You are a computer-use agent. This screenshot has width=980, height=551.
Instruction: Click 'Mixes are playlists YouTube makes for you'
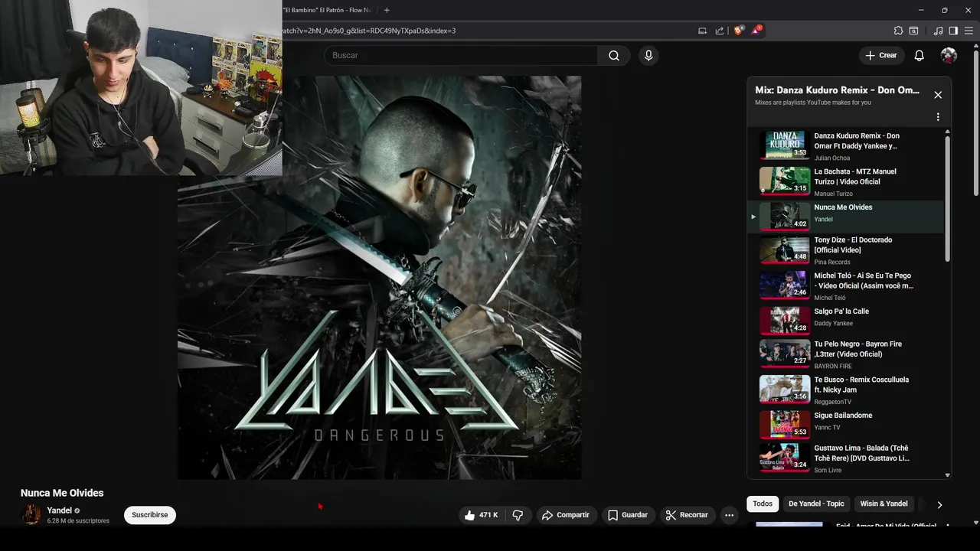(813, 103)
